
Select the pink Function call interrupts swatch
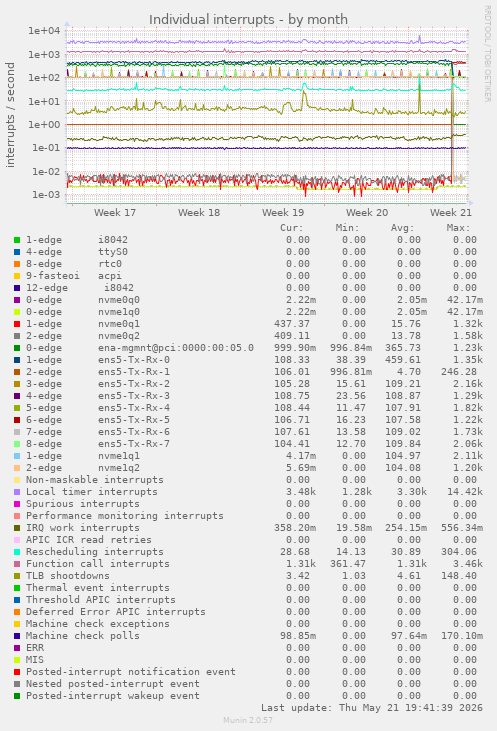(x=17, y=564)
